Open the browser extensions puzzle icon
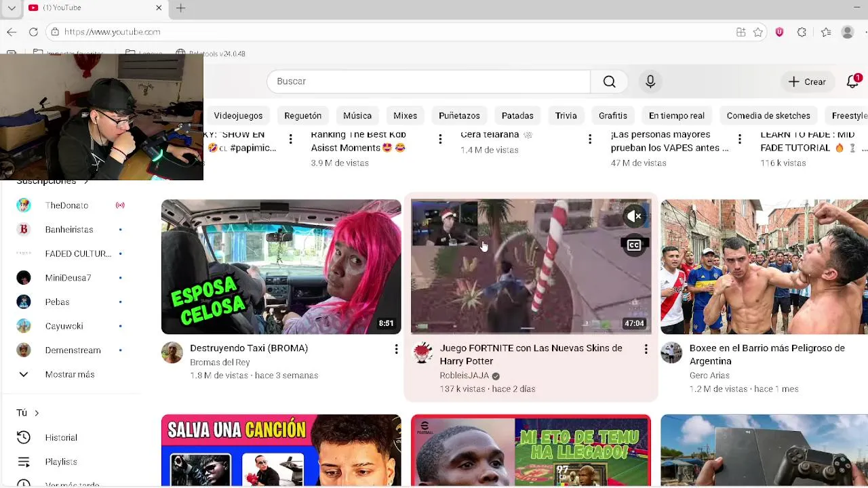The height and width of the screenshot is (488, 868). (802, 32)
